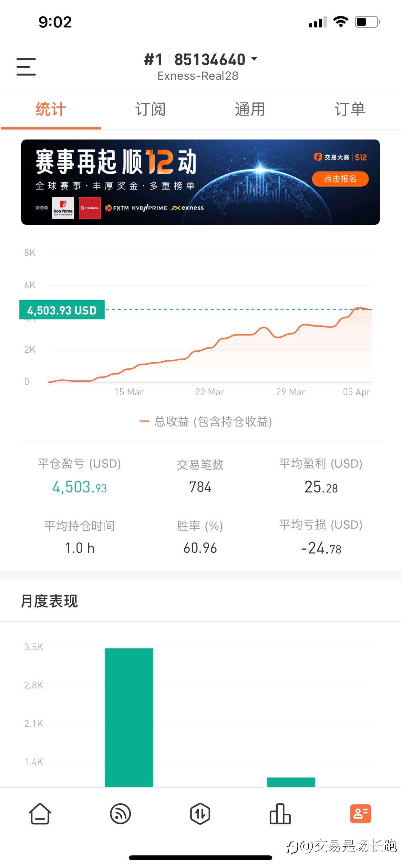
Task: Select the 统计 tab
Action: (x=51, y=109)
